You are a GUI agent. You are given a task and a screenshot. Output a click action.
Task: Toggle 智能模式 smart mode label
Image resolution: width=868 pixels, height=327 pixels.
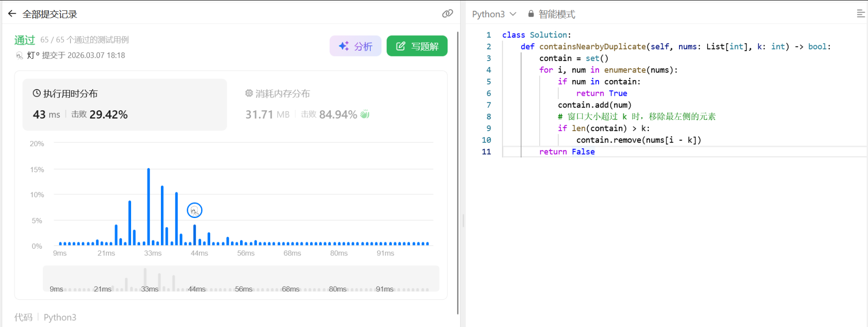point(557,14)
